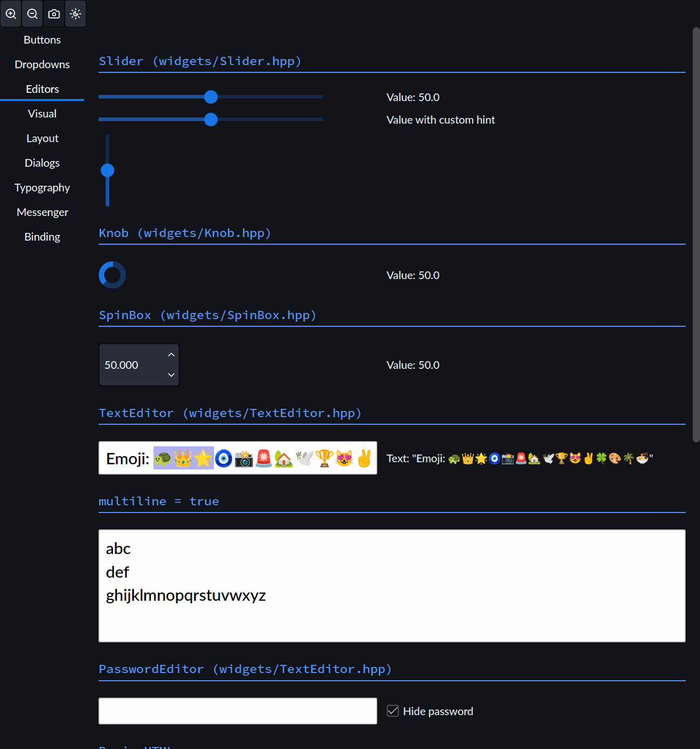Click the circular Knob control
This screenshot has height=749, width=700.
(x=112, y=275)
